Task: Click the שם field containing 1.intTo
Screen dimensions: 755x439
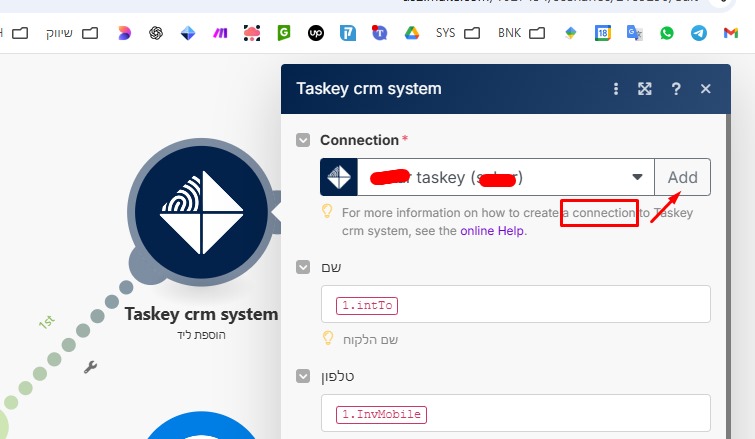Action: [x=515, y=304]
